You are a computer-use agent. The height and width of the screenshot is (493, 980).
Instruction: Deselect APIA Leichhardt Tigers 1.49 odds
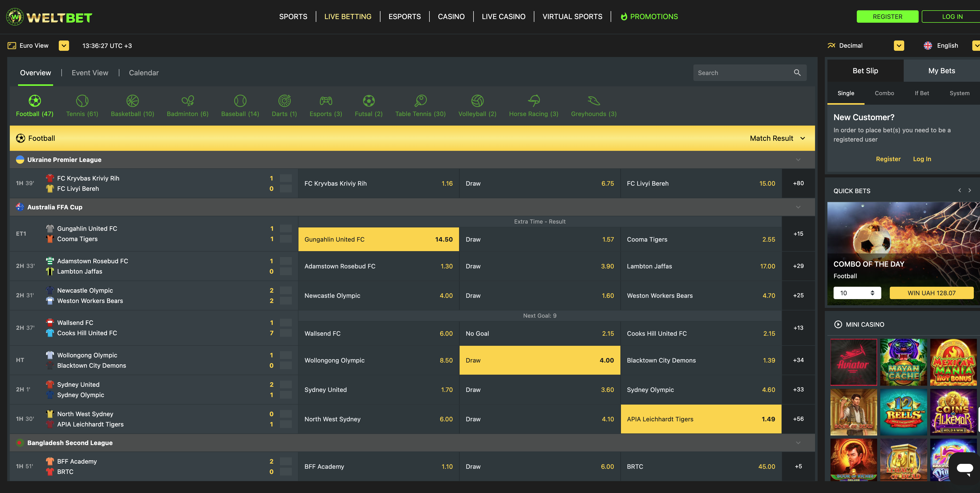[701, 419]
